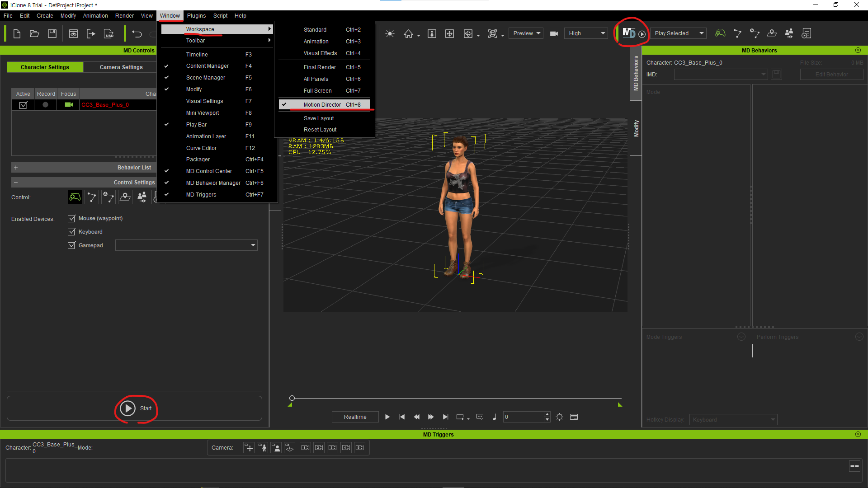Switch to Camera Settings tab

point(121,67)
